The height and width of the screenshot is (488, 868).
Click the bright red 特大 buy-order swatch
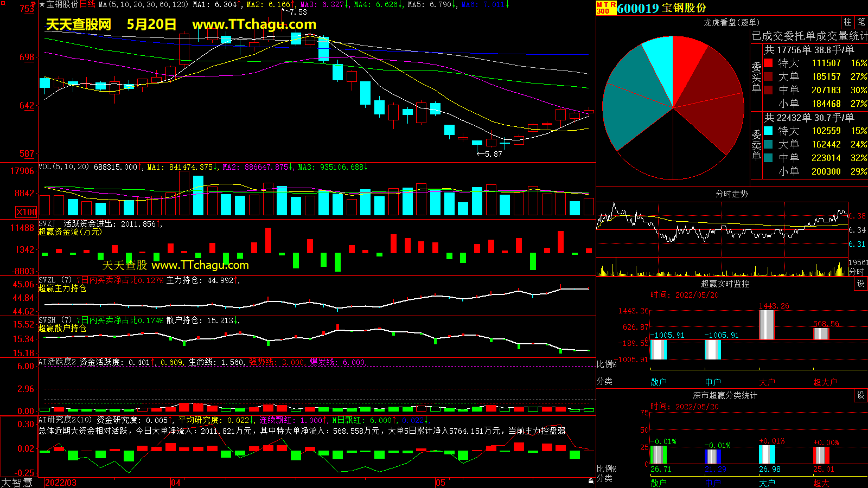pyautogui.click(x=768, y=63)
